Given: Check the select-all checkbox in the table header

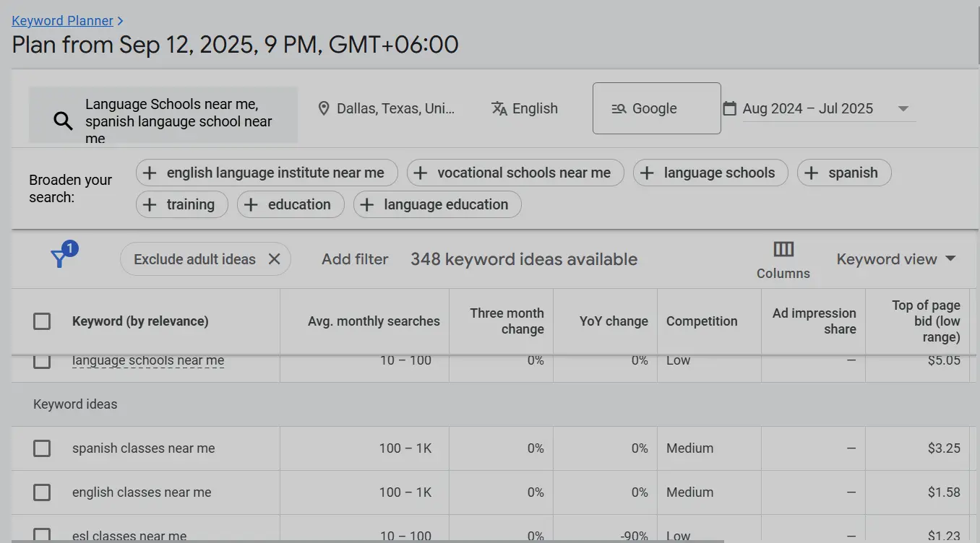Looking at the screenshot, I should click(x=41, y=322).
